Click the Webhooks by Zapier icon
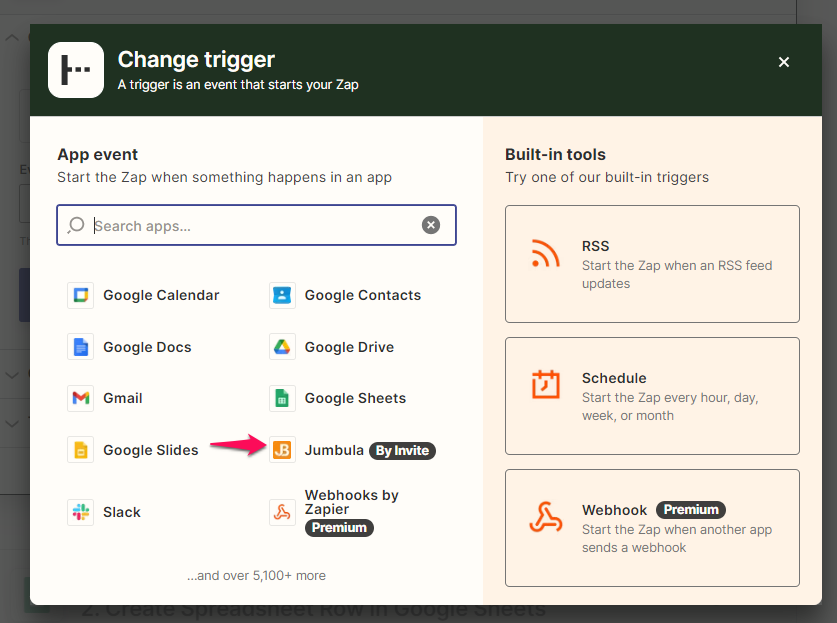 [x=282, y=512]
